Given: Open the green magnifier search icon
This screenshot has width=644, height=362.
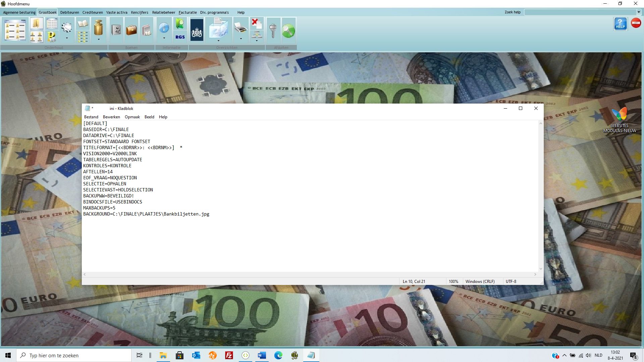Looking at the screenshot, I should pyautogui.click(x=180, y=24).
